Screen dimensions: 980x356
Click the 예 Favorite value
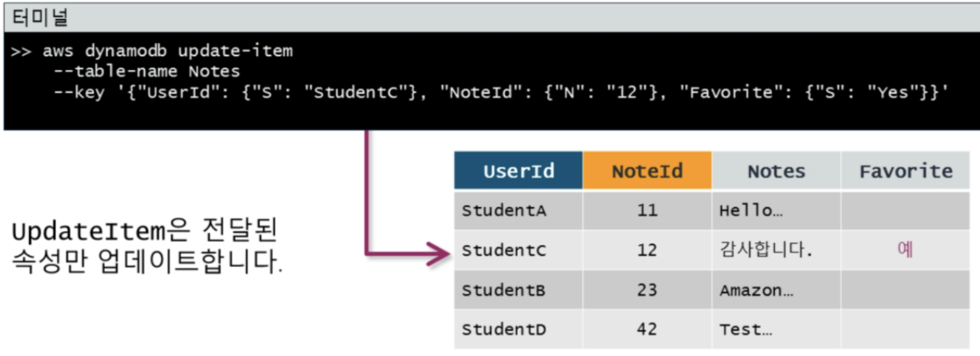(905, 250)
